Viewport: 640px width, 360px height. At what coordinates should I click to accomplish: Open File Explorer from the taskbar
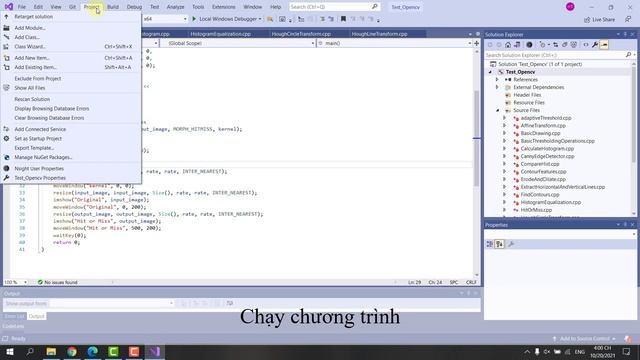click(x=51, y=351)
